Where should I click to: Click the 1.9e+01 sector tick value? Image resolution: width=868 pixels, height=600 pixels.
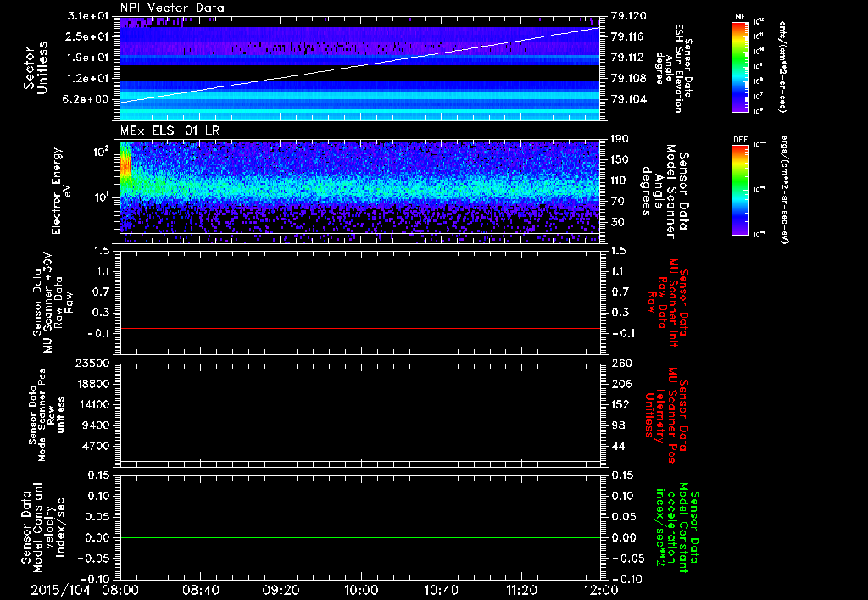(88, 58)
